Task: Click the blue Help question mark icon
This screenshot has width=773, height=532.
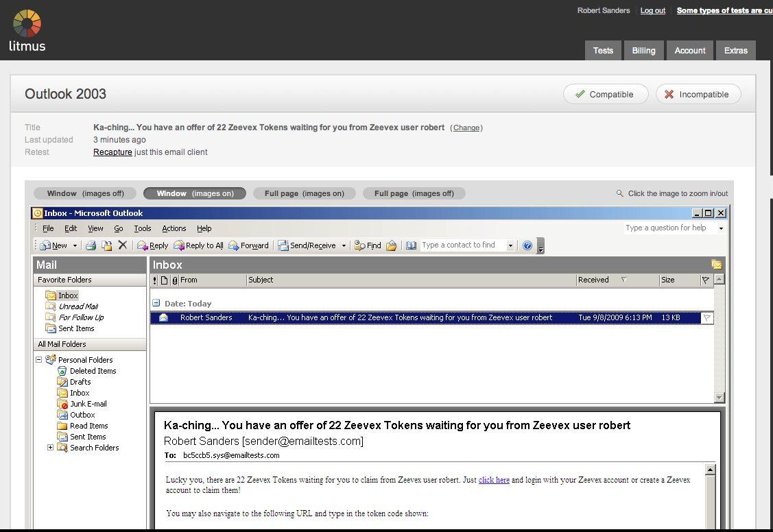Action: 527,245
